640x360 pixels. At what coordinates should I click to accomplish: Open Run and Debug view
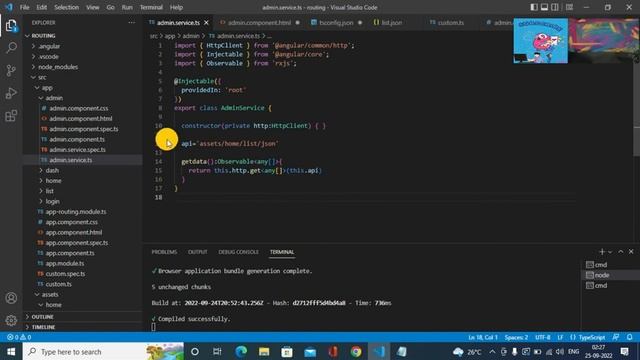[x=11, y=93]
